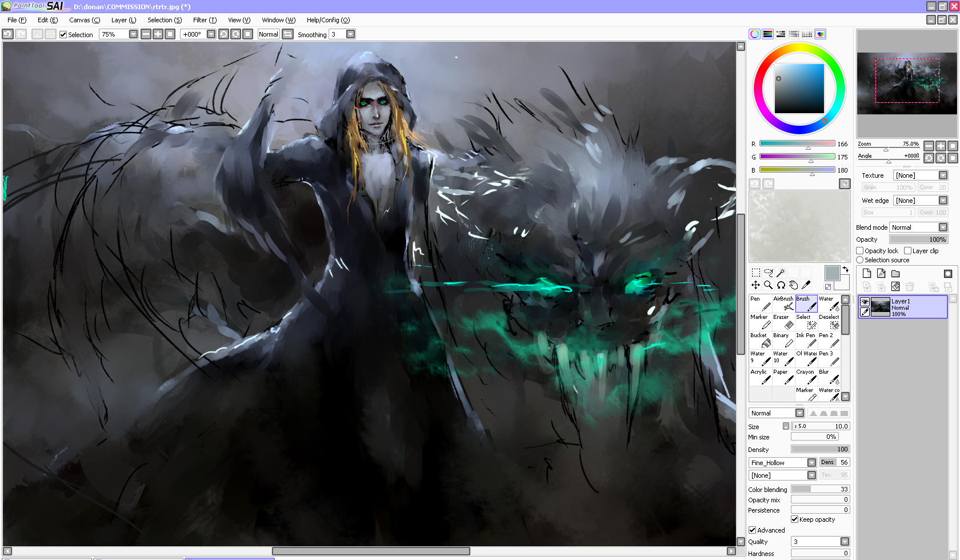Uncheck the Keep opacity checkbox
This screenshot has height=560, width=960.
[795, 519]
